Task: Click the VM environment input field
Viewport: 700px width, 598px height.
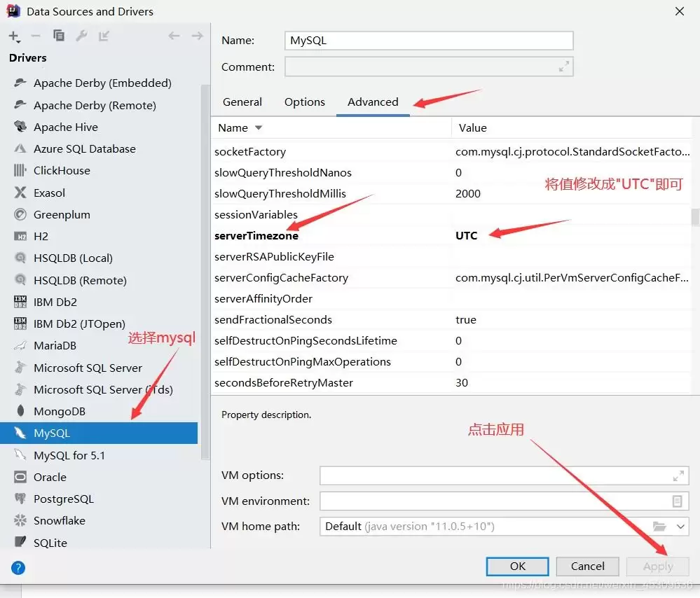Action: 505,501
